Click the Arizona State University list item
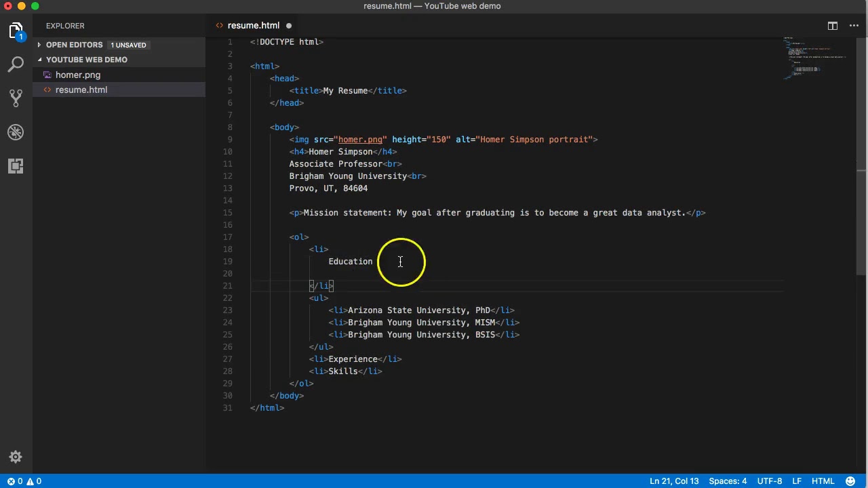Image resolution: width=868 pixels, height=488 pixels. coord(421,310)
